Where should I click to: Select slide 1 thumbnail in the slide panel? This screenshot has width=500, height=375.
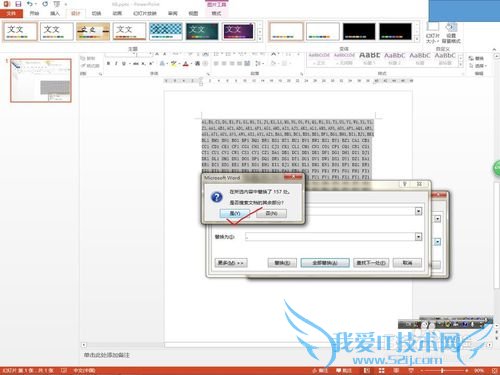[41, 80]
